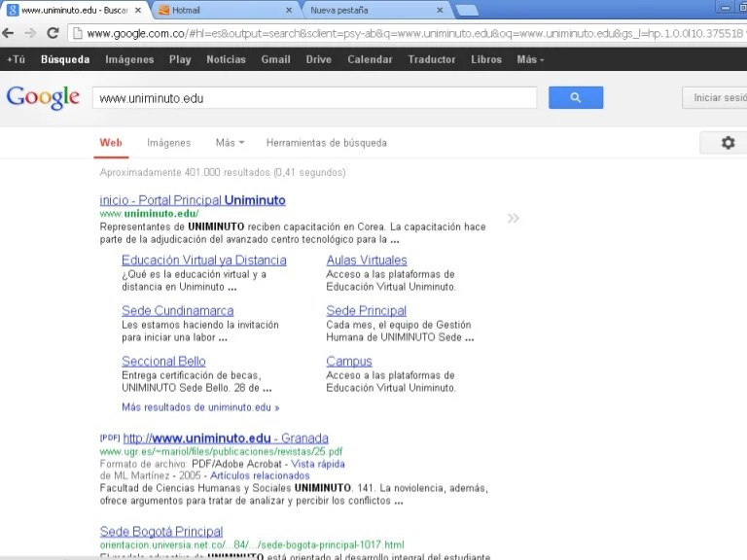Viewport: 747px width, 560px height.
Task: Go back with the browser back arrow
Action: click(8, 33)
